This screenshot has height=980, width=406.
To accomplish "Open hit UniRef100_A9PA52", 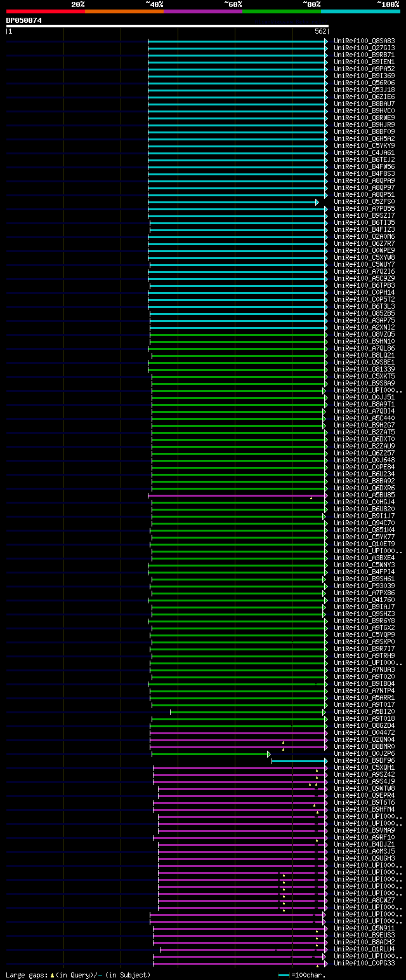I will coord(364,69).
